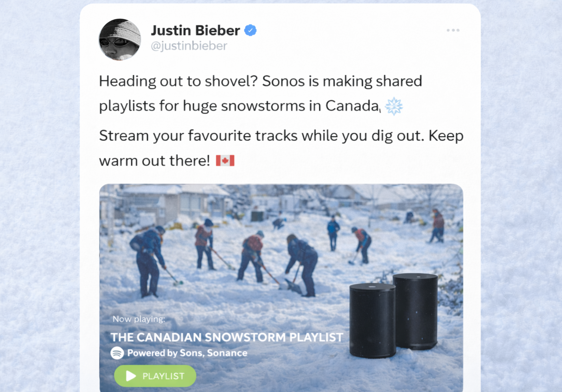
Task: Click the round Spotify-style logo icon
Action: (x=117, y=353)
